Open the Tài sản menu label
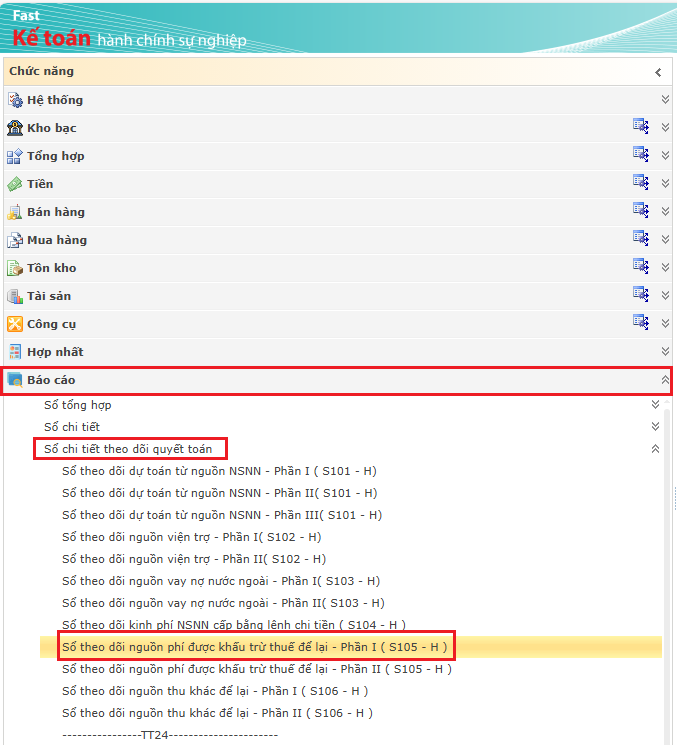This screenshot has height=745, width=677. 49,296
